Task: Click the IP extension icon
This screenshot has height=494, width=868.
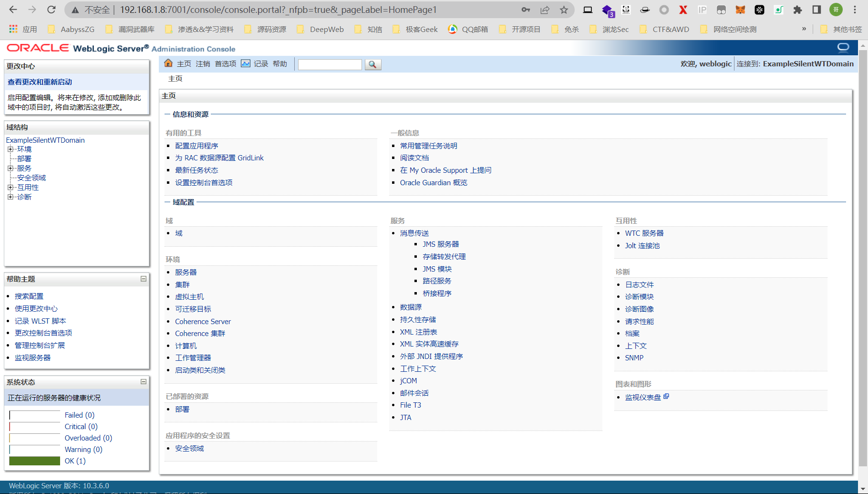Action: [702, 10]
